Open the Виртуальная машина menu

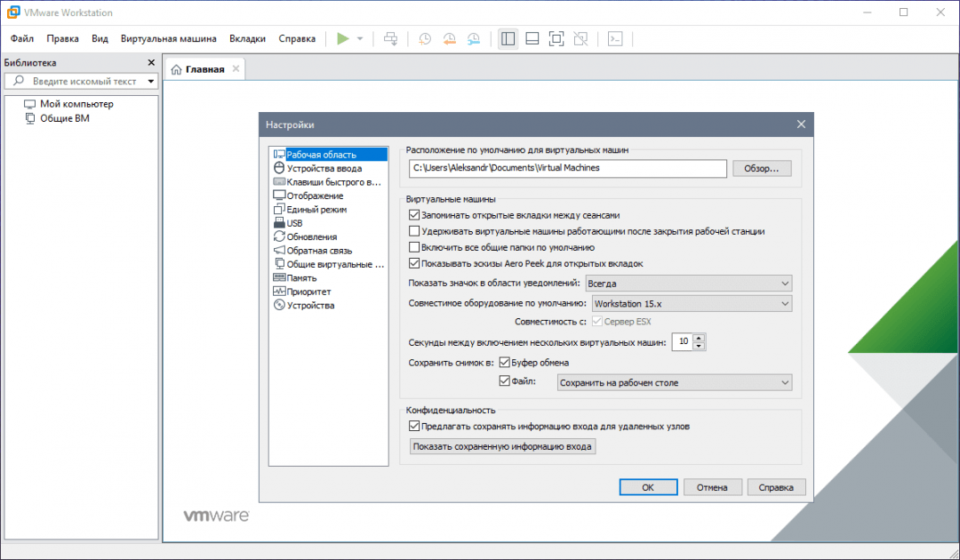pyautogui.click(x=168, y=38)
